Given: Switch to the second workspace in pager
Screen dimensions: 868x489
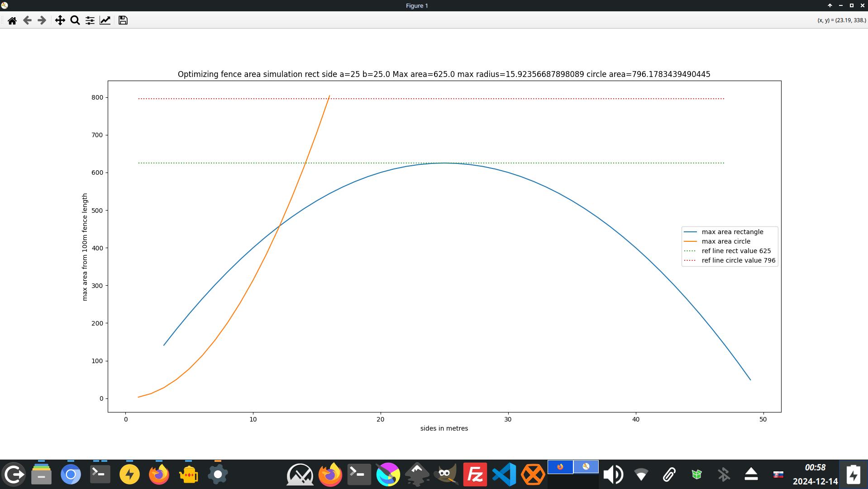Looking at the screenshot, I should (x=586, y=467).
